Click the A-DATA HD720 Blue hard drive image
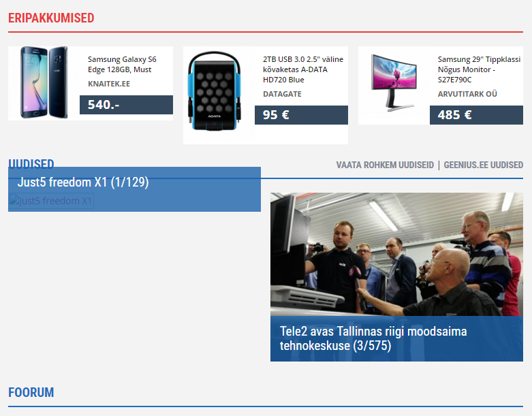This screenshot has width=532, height=416. [x=214, y=91]
